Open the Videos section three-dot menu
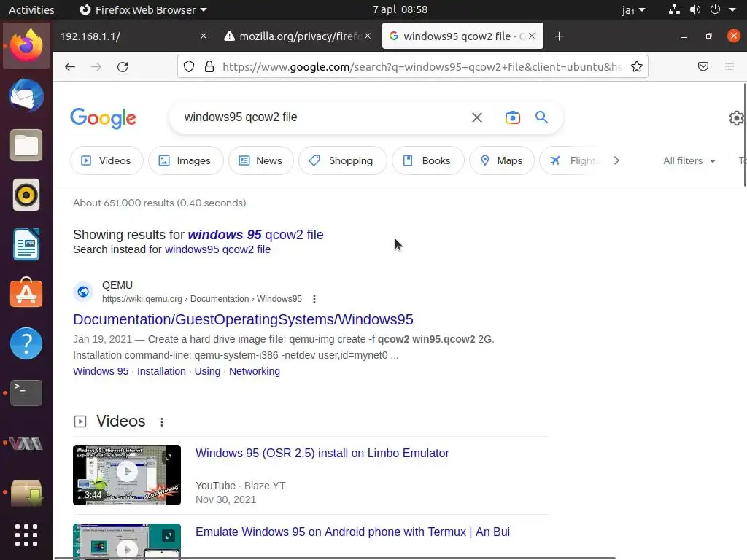 coord(162,422)
